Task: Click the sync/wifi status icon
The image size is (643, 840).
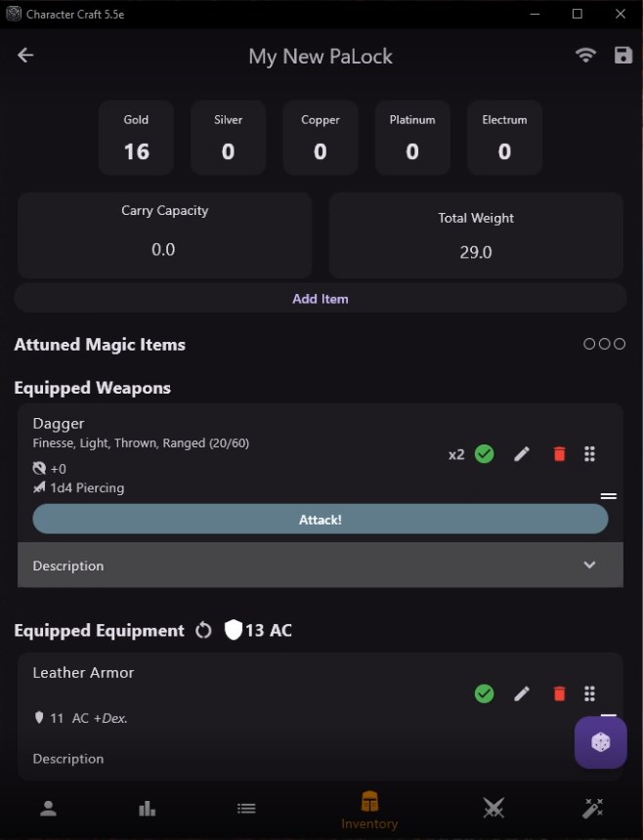Action: [x=585, y=56]
